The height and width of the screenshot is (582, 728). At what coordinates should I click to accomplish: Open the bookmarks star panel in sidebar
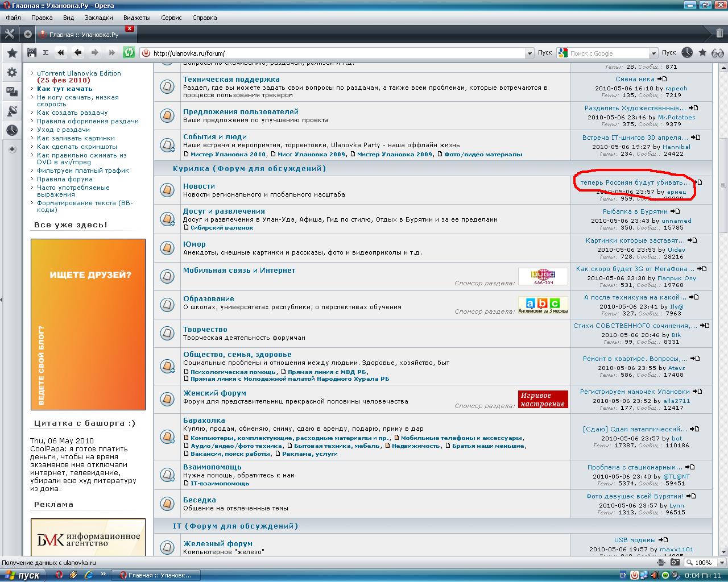[11, 53]
